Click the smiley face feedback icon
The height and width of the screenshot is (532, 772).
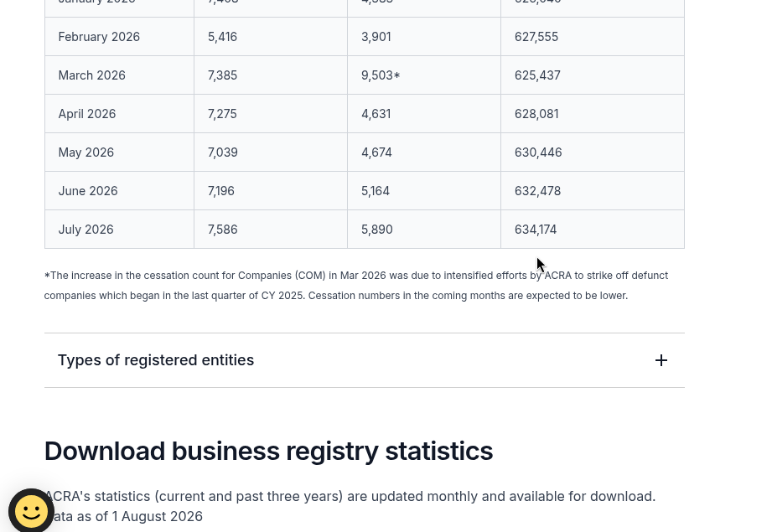(32, 511)
